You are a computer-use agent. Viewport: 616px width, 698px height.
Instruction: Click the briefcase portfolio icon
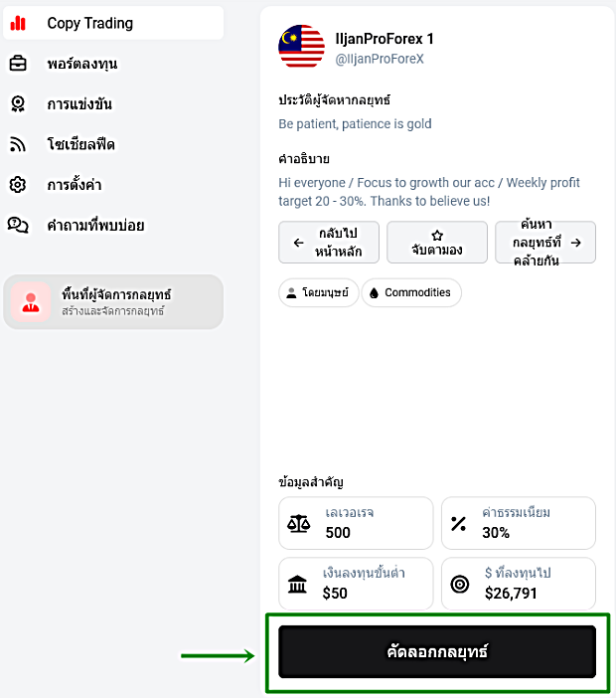(18, 64)
